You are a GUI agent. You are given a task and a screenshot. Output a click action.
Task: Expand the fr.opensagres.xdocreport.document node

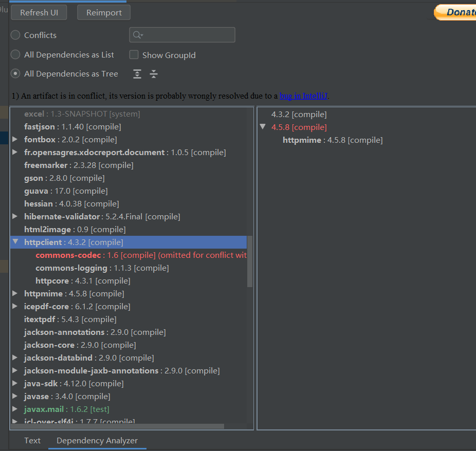[14, 152]
